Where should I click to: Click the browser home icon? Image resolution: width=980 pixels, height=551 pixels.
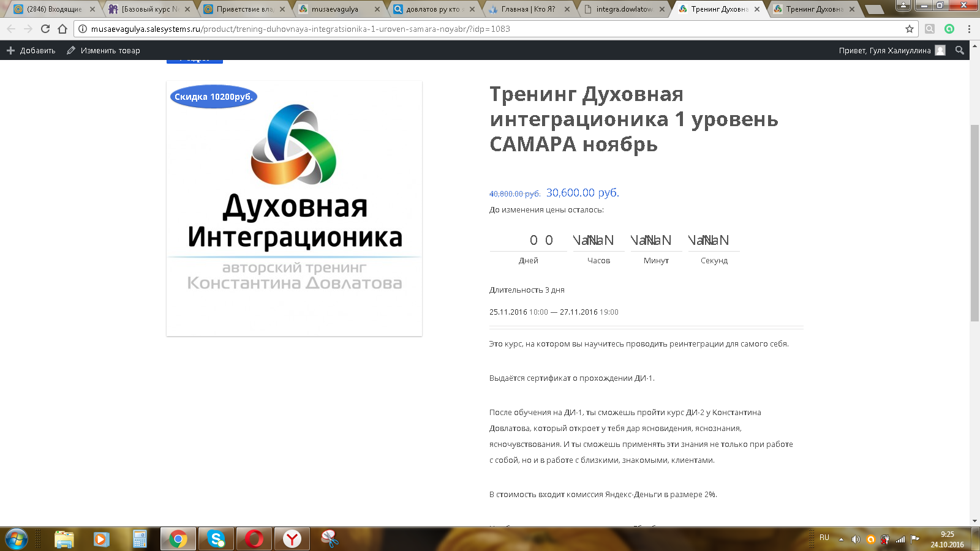pos(62,29)
